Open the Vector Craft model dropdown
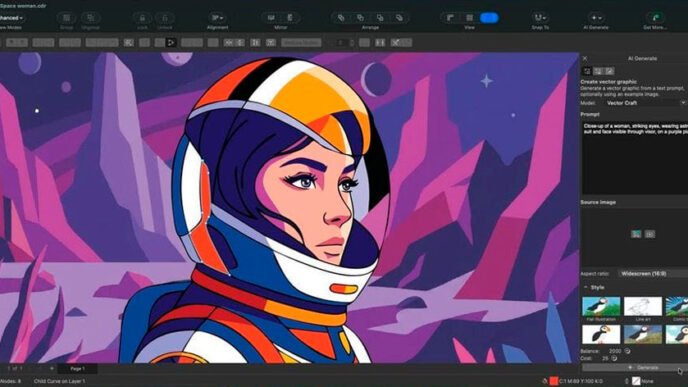 645,103
